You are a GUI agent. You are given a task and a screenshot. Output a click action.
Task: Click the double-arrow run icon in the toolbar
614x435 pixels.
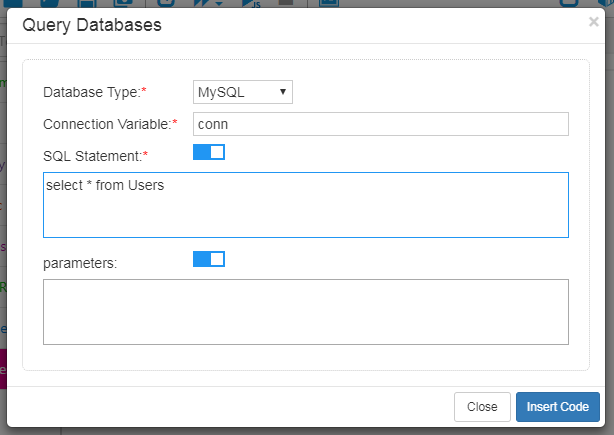pos(203,4)
